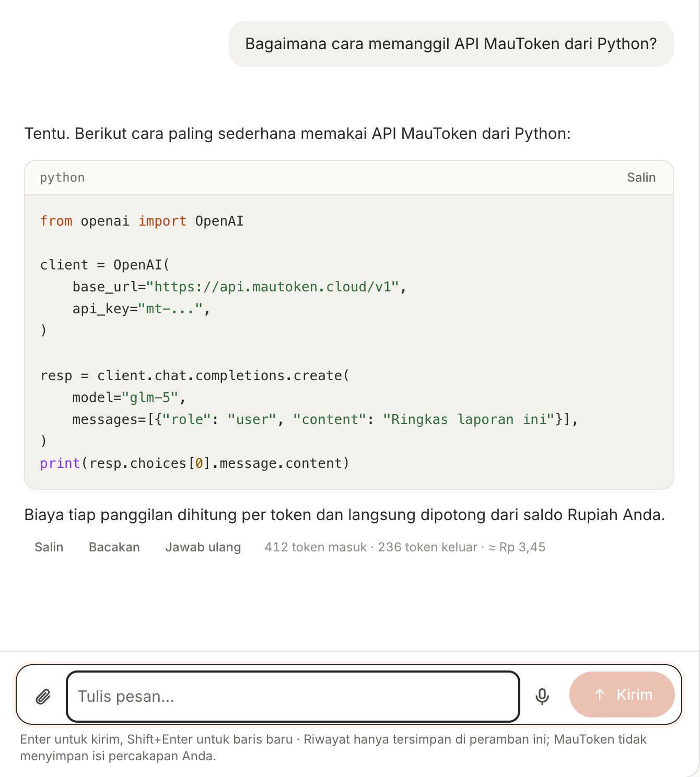Focus the "Tulis pesan..." message field
This screenshot has width=700, height=777.
tap(293, 696)
